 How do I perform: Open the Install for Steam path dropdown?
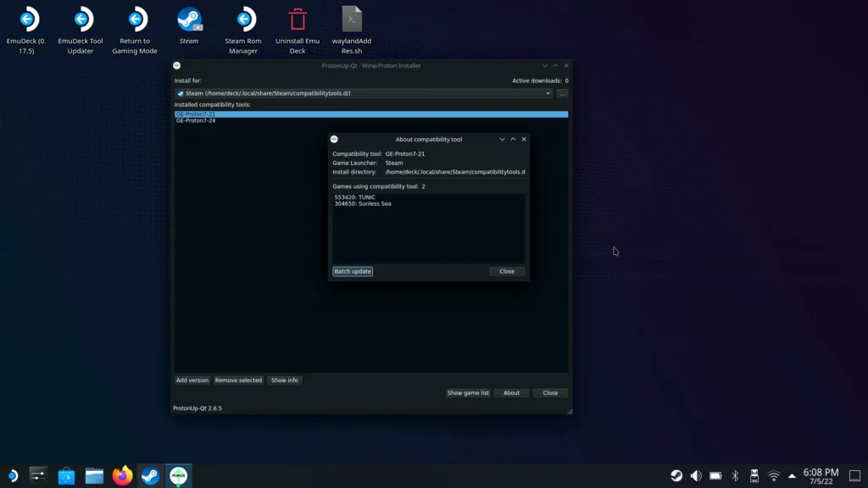(x=364, y=93)
